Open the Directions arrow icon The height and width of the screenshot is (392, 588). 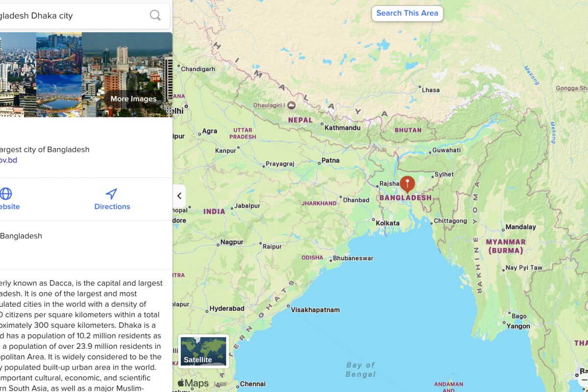[x=112, y=194]
